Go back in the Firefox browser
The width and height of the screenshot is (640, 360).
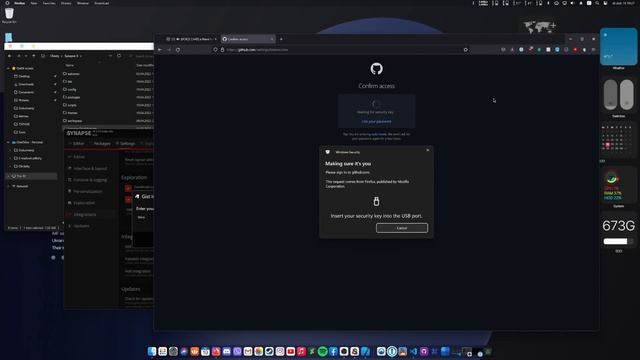[160, 50]
